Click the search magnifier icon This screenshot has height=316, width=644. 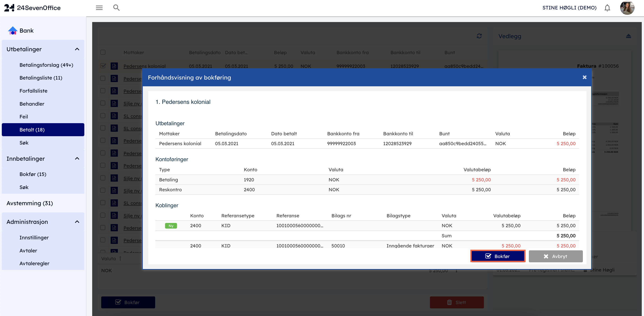[x=116, y=8]
